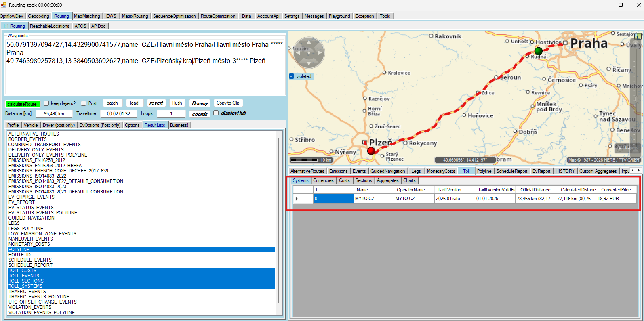Uncheck the violated checkbox on map
Screen dimensions: 644x321
[x=292, y=76]
